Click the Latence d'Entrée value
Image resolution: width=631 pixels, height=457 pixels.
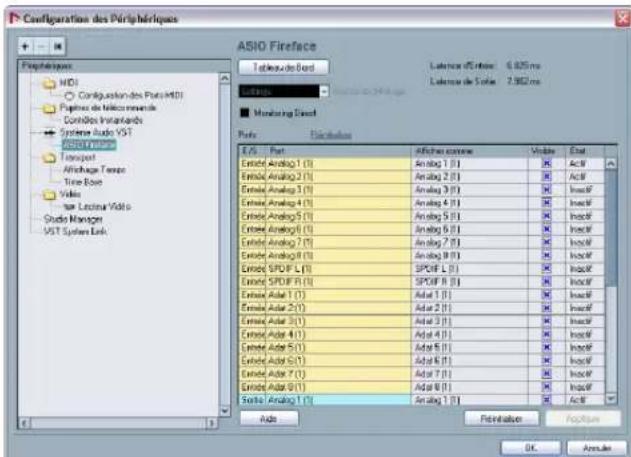click(x=523, y=66)
